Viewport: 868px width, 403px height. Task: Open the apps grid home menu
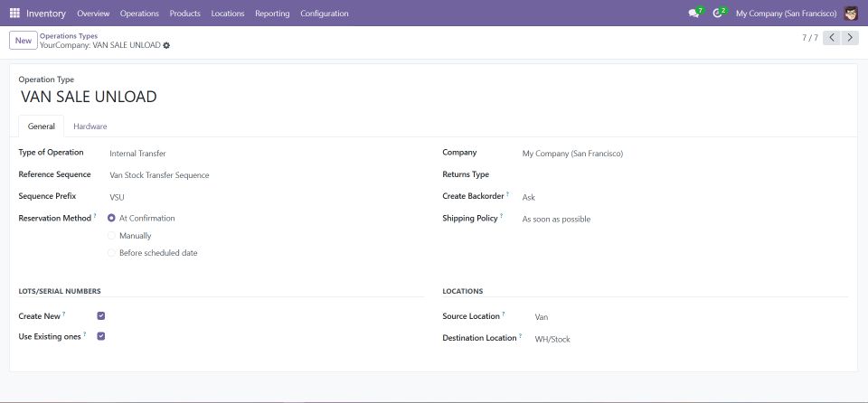(x=14, y=14)
